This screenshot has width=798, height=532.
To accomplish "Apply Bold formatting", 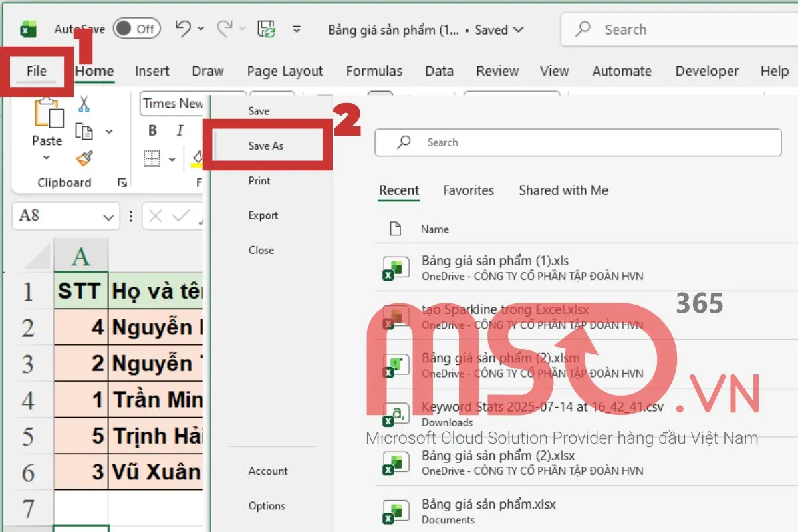I will point(152,131).
